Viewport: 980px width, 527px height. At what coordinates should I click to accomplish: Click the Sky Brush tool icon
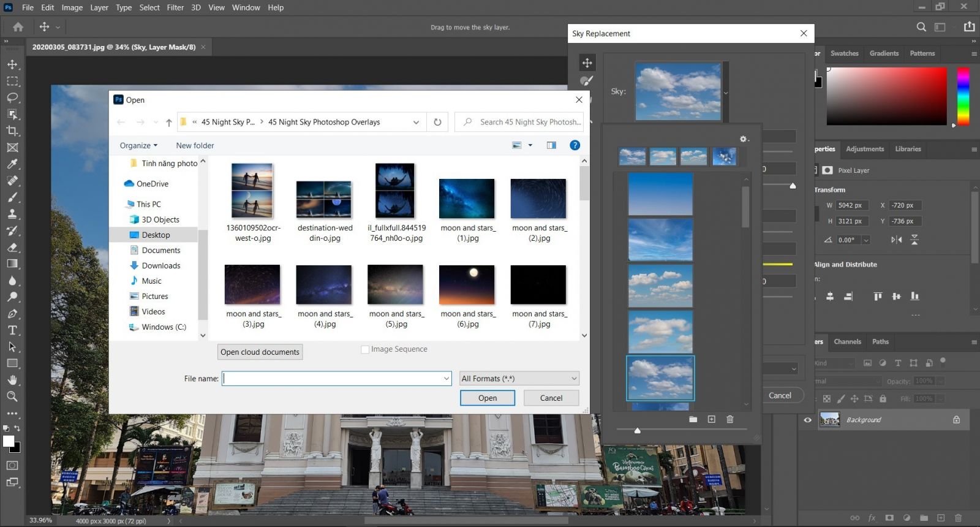pos(587,81)
